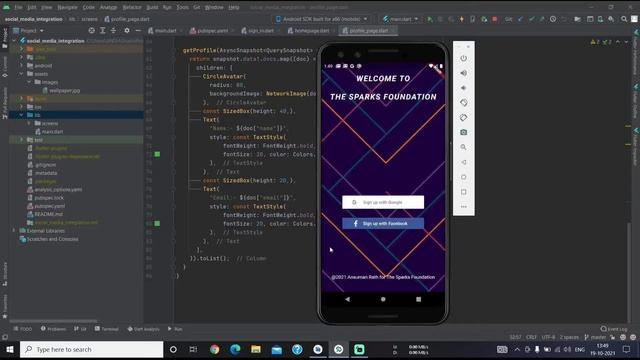Collapse all in the Project panel
The height and width of the screenshot is (360, 640).
coord(113,31)
